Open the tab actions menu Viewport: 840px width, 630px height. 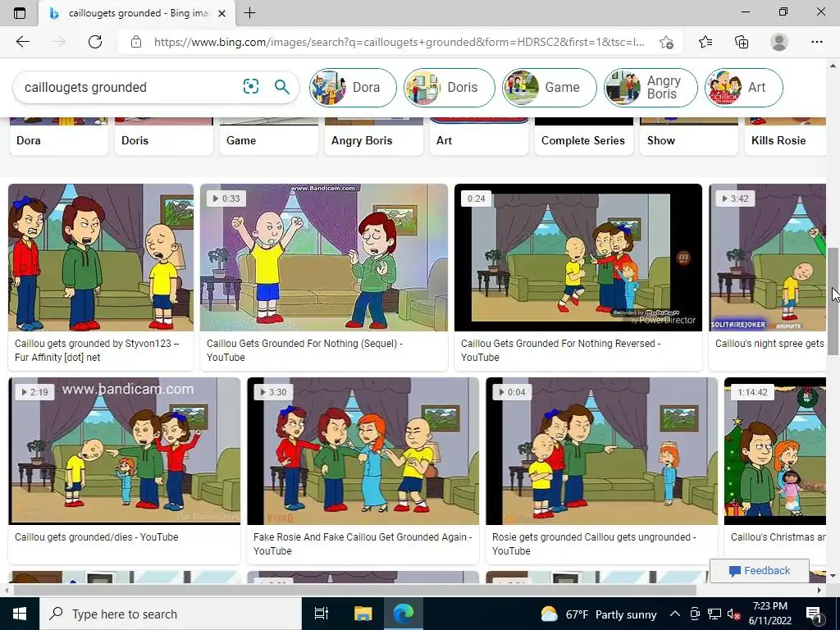(x=20, y=13)
